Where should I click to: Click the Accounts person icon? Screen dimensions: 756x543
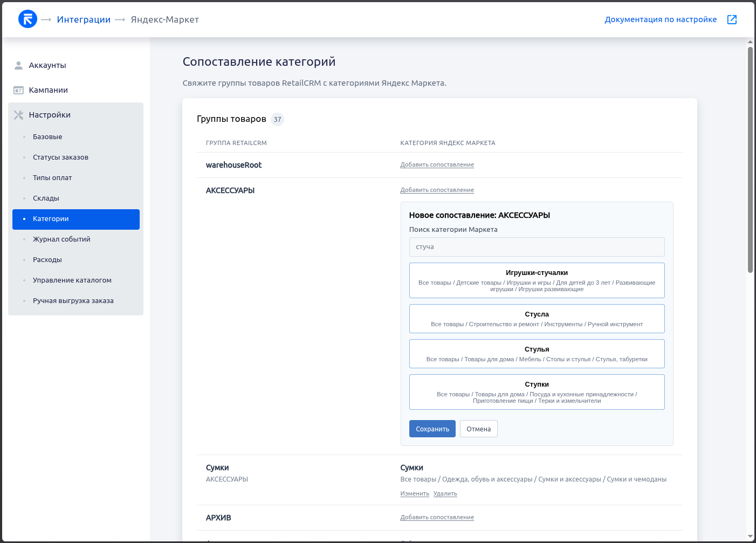click(x=18, y=65)
